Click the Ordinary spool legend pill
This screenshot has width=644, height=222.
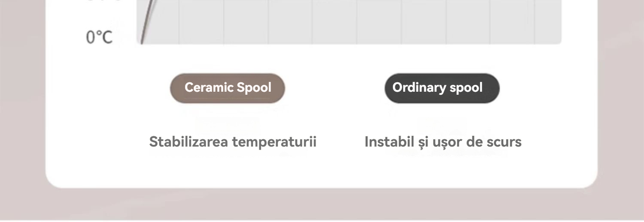click(442, 88)
